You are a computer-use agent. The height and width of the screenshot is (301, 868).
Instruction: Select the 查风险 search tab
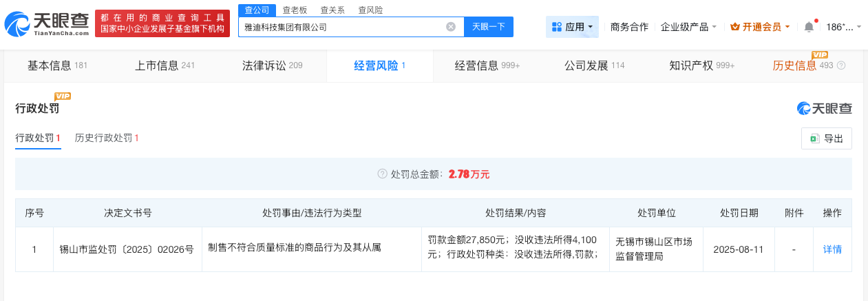tap(370, 10)
